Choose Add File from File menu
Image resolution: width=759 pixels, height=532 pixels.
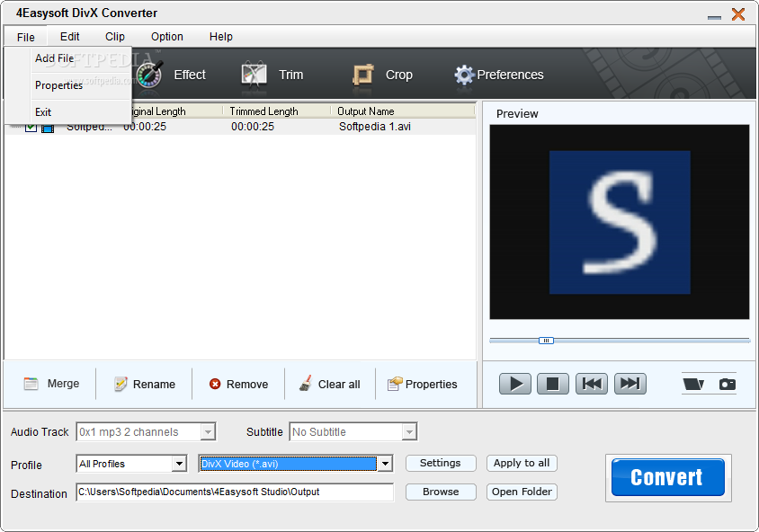point(67,58)
